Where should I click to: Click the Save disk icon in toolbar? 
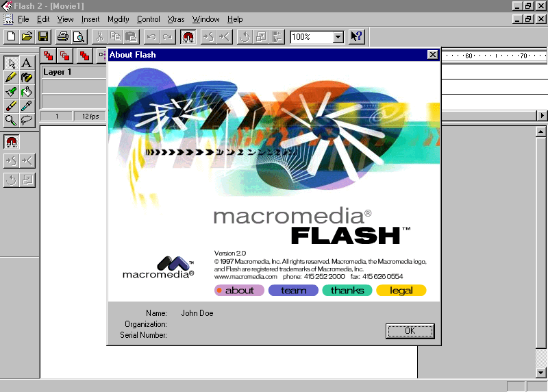click(x=43, y=36)
